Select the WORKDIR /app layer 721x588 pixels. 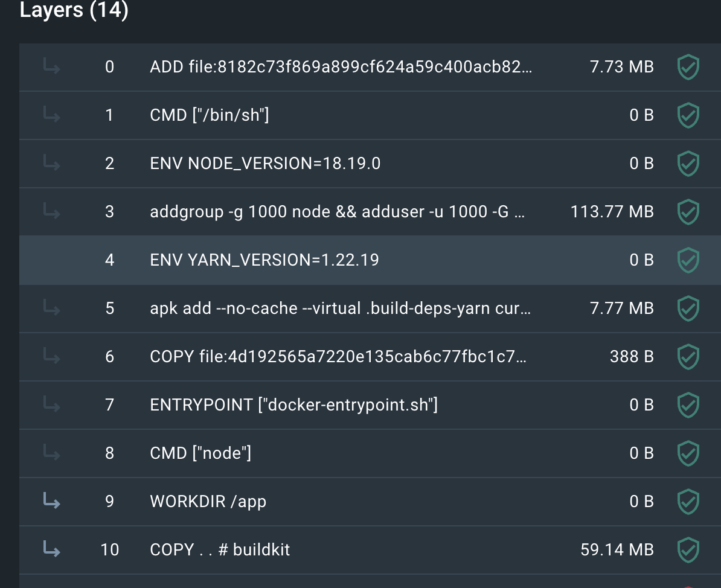click(x=370, y=502)
